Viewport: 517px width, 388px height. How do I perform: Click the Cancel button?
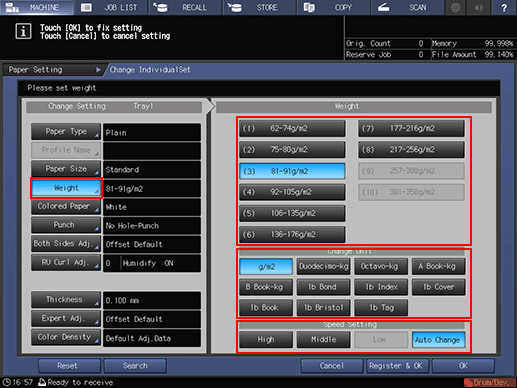(x=331, y=366)
